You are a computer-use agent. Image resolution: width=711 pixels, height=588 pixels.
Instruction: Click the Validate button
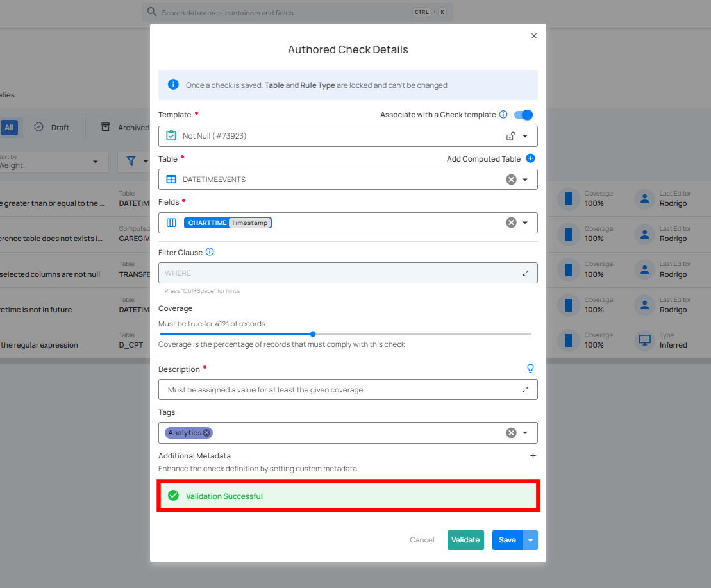[x=465, y=540]
